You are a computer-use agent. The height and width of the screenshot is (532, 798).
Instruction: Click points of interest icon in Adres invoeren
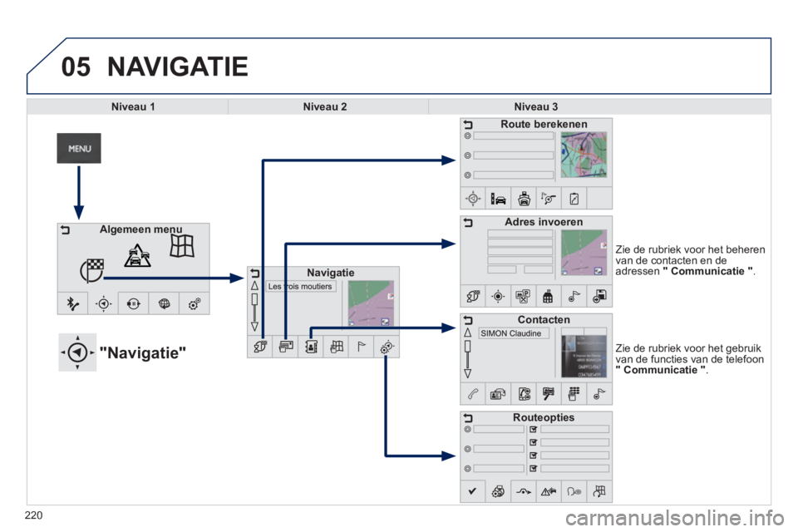point(524,296)
